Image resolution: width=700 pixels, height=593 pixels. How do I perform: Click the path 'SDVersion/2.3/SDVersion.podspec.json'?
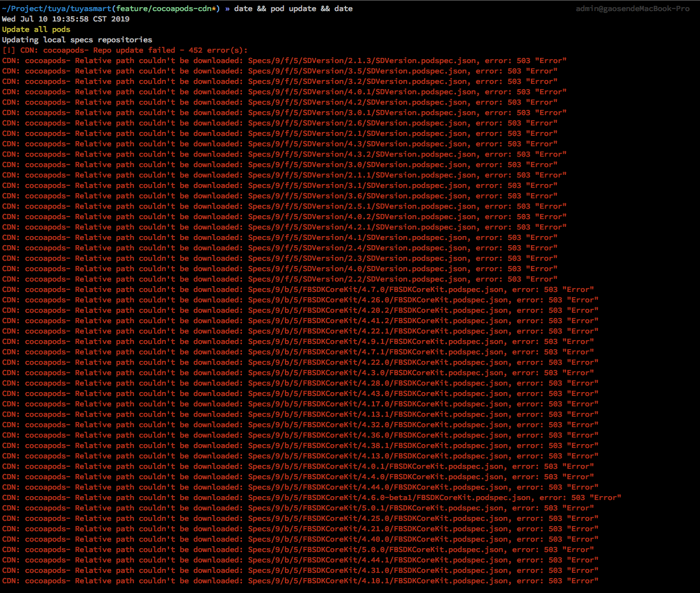click(385, 258)
